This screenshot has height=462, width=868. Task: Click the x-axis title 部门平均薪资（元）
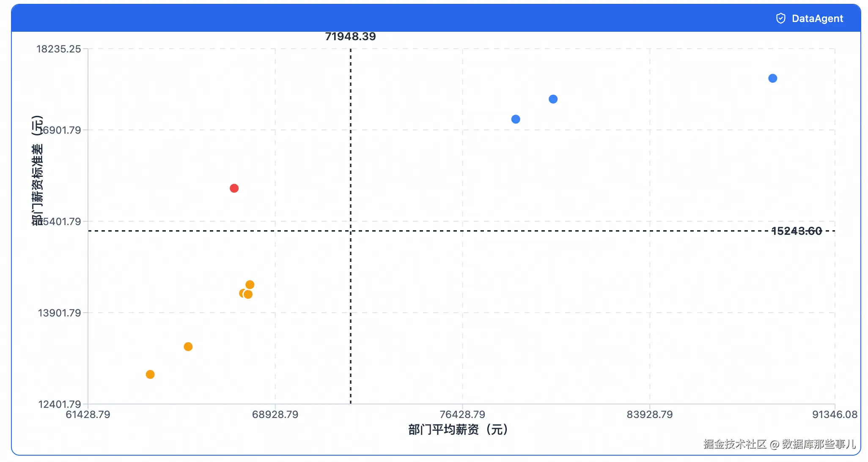point(458,430)
